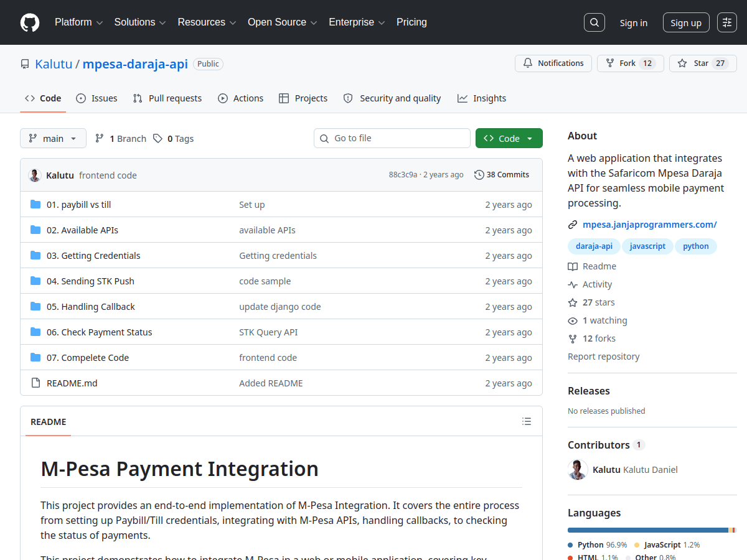This screenshot has height=560, width=747.
Task: Click the Sign up button
Action: 686,22
